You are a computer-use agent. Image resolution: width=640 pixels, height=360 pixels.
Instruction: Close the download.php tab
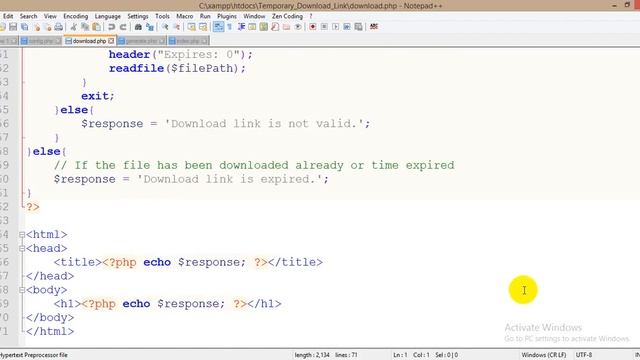tap(111, 41)
